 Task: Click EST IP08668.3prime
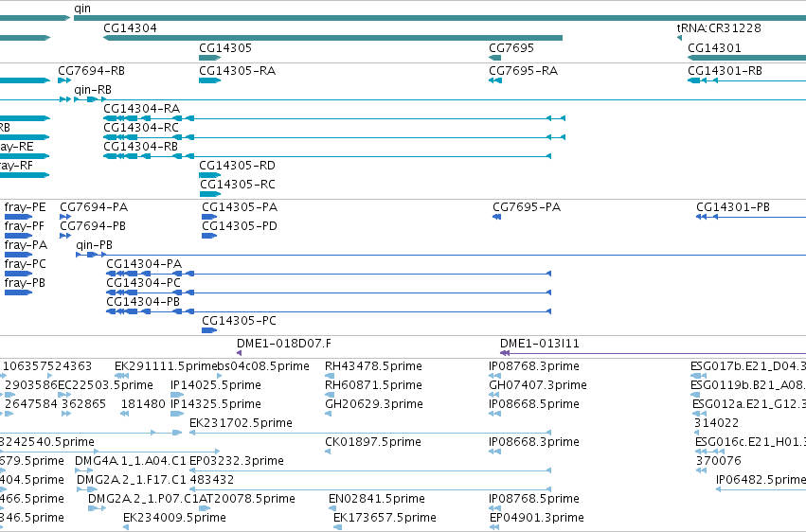tap(494, 452)
